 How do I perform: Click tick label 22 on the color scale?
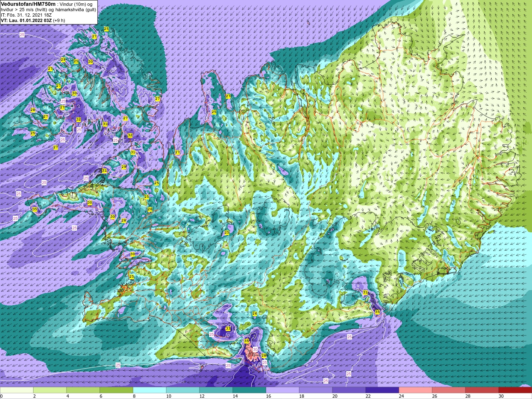pos(368,396)
